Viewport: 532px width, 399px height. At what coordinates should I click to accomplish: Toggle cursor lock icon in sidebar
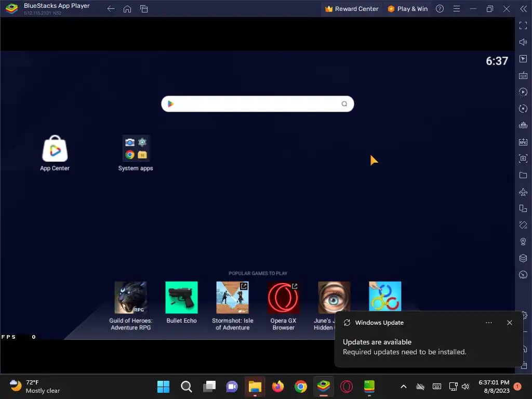(x=523, y=59)
